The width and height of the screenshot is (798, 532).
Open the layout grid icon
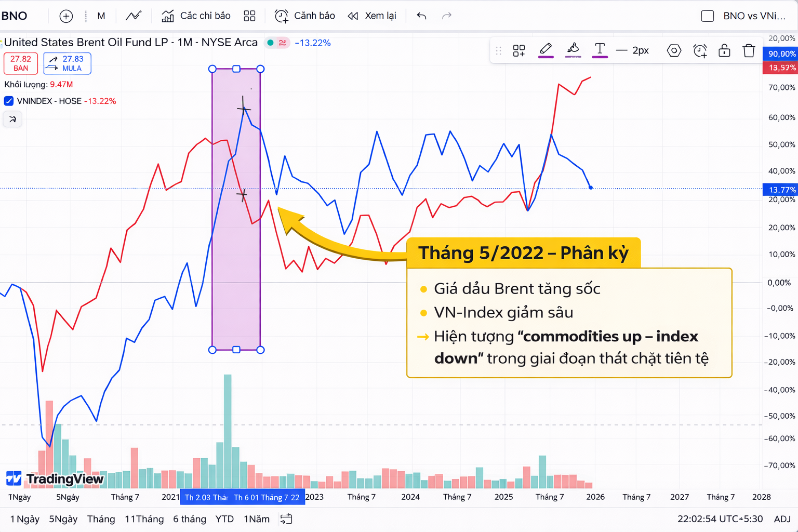click(x=249, y=16)
